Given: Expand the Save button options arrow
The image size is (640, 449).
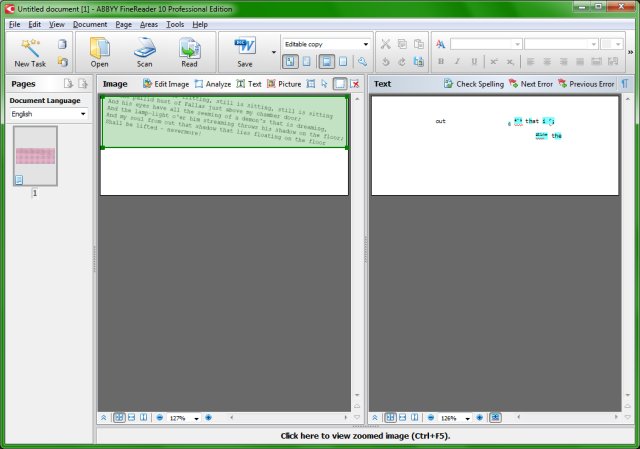Looking at the screenshot, I should [x=274, y=52].
